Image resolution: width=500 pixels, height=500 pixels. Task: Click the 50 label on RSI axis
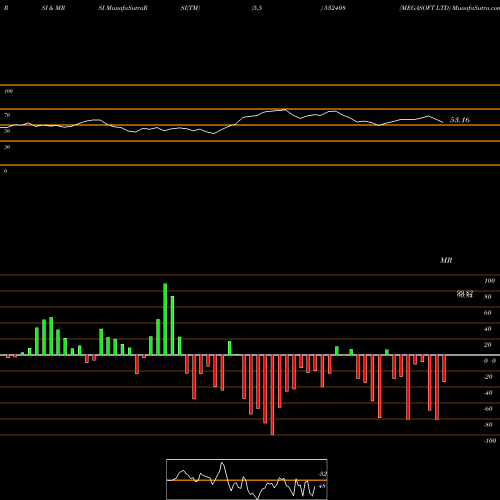(x=7, y=131)
